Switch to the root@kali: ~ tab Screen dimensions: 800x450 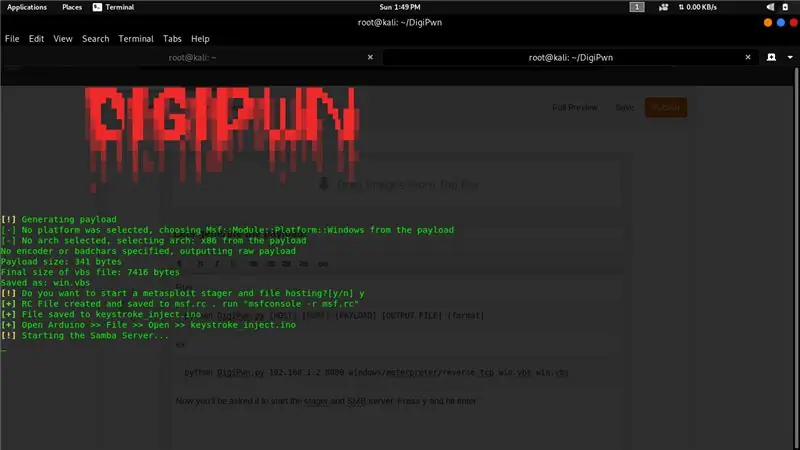click(x=192, y=58)
